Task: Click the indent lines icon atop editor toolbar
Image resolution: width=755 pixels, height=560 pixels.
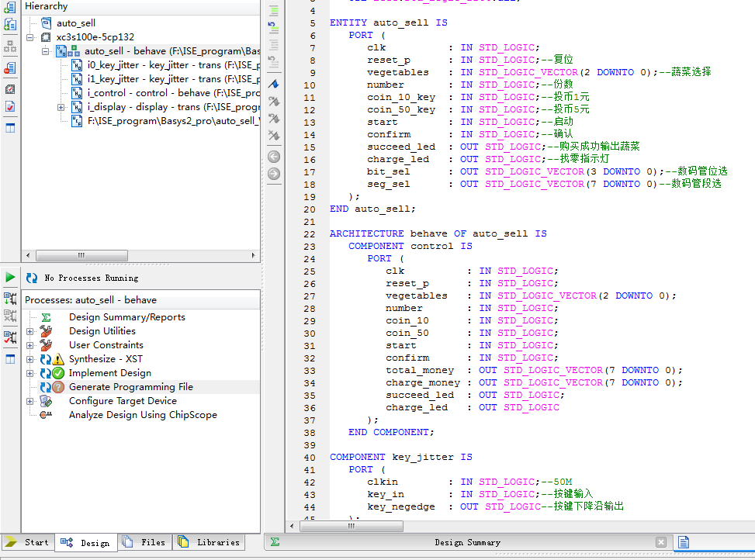Action: pos(273,11)
